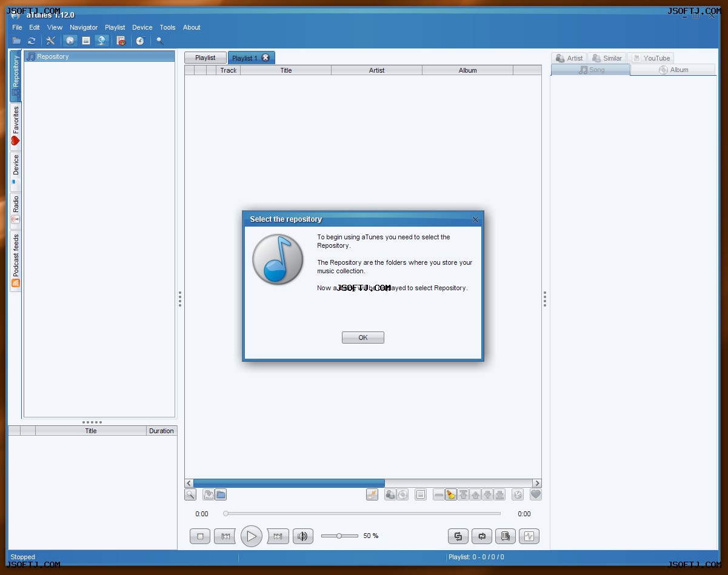Click the Track column header
The width and height of the screenshot is (728, 575).
229,70
